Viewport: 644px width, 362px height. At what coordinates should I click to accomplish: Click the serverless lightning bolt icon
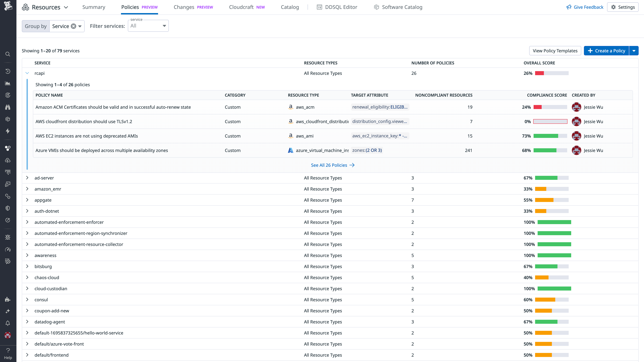pos(8,131)
